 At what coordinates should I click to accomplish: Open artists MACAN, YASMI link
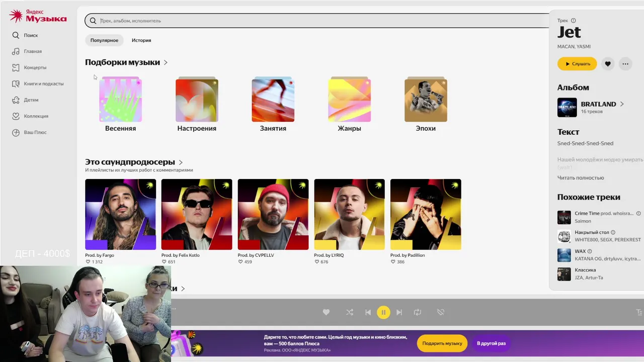(574, 47)
